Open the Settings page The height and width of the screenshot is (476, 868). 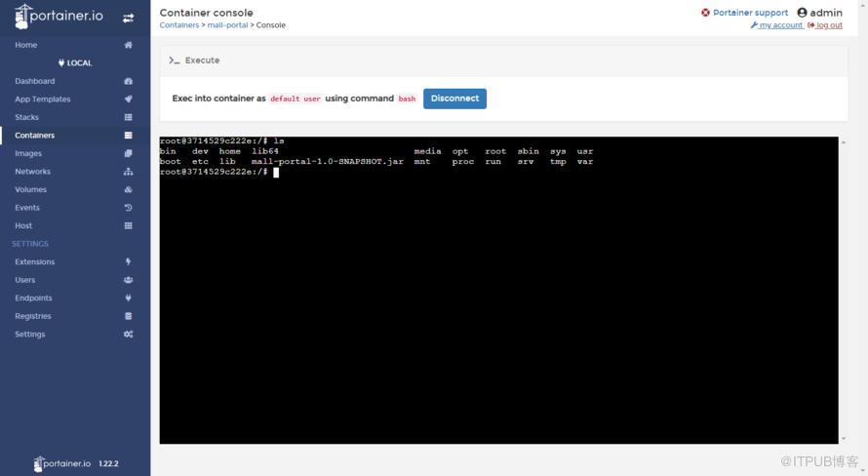pyautogui.click(x=30, y=335)
